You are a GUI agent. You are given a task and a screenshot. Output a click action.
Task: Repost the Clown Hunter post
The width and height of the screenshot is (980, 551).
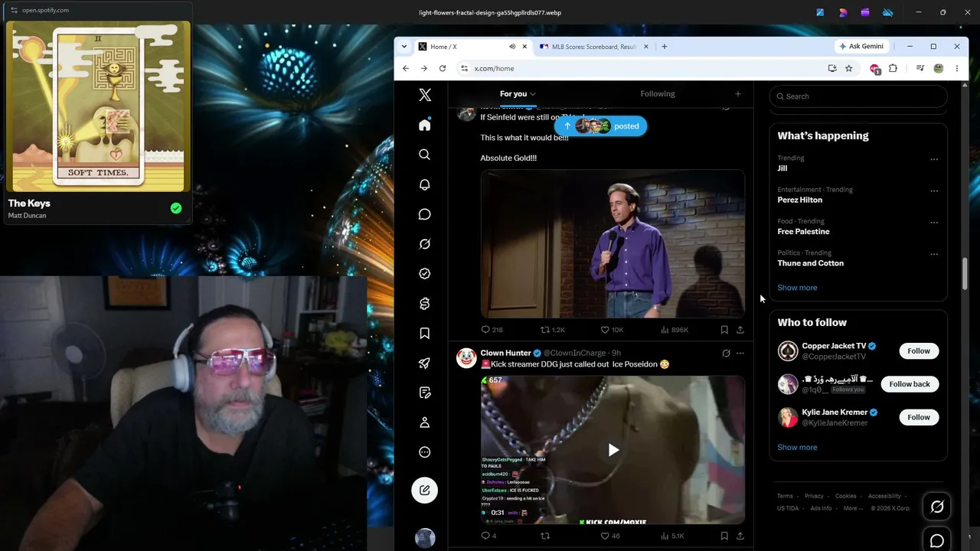click(545, 536)
